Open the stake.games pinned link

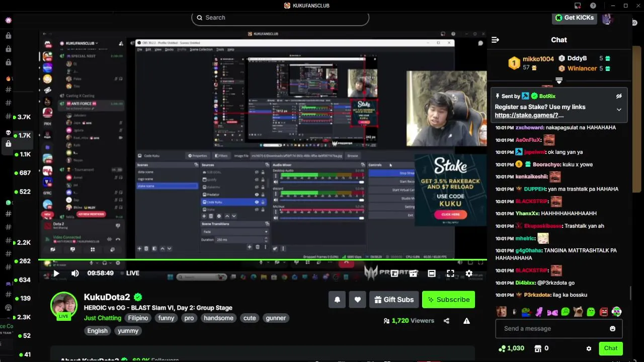tap(529, 115)
